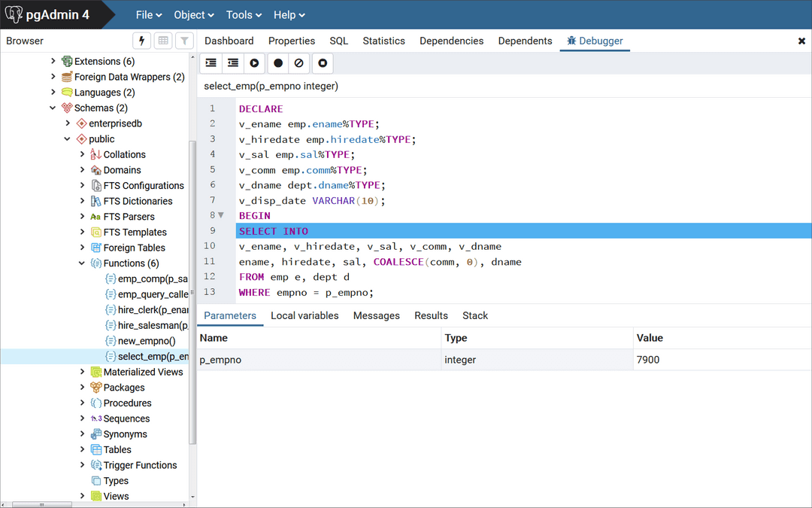Open the Tools menu
The height and width of the screenshot is (508, 812).
[244, 15]
